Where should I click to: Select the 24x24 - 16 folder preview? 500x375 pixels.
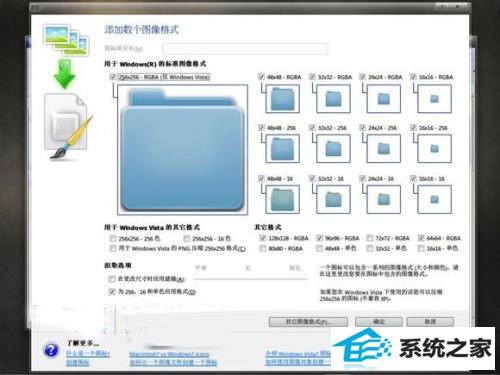383,199
